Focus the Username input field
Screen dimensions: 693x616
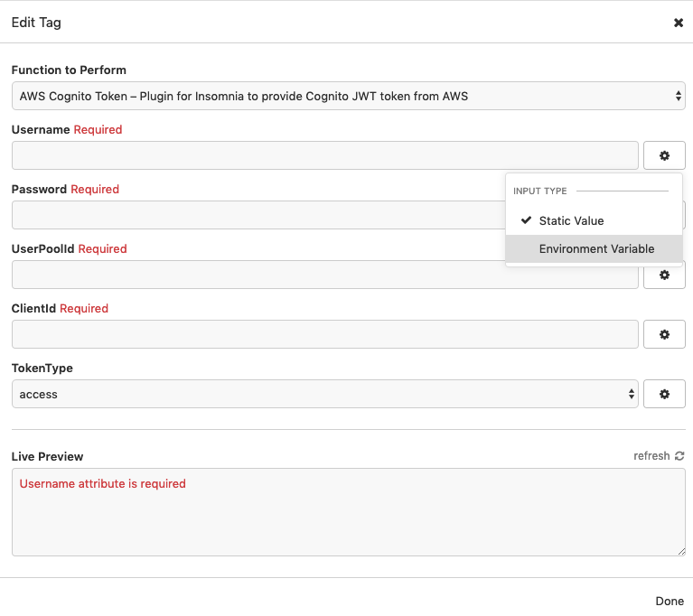325,155
